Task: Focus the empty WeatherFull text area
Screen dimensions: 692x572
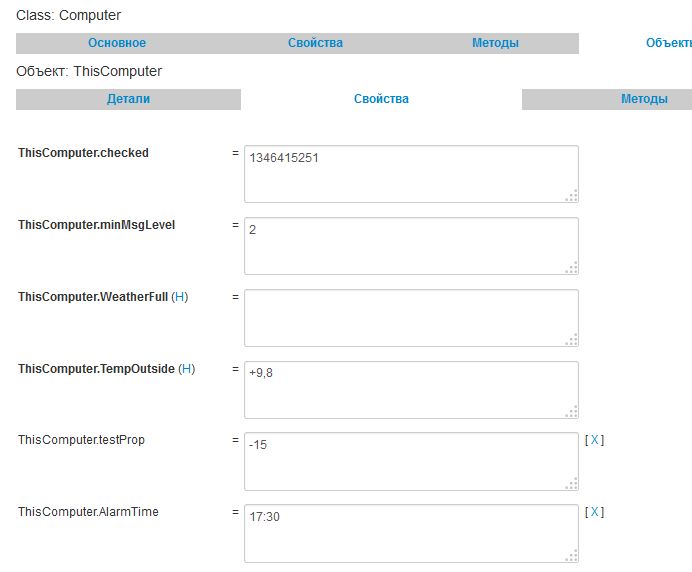Action: tap(410, 318)
